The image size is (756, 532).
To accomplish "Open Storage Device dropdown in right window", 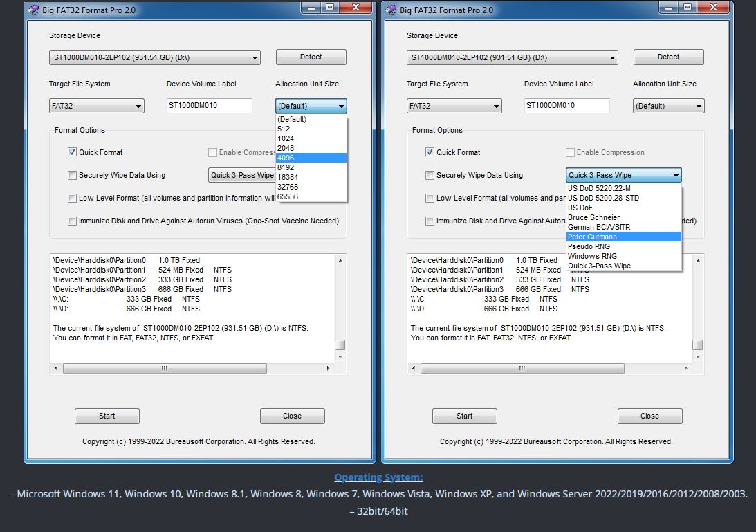I will 512,57.
